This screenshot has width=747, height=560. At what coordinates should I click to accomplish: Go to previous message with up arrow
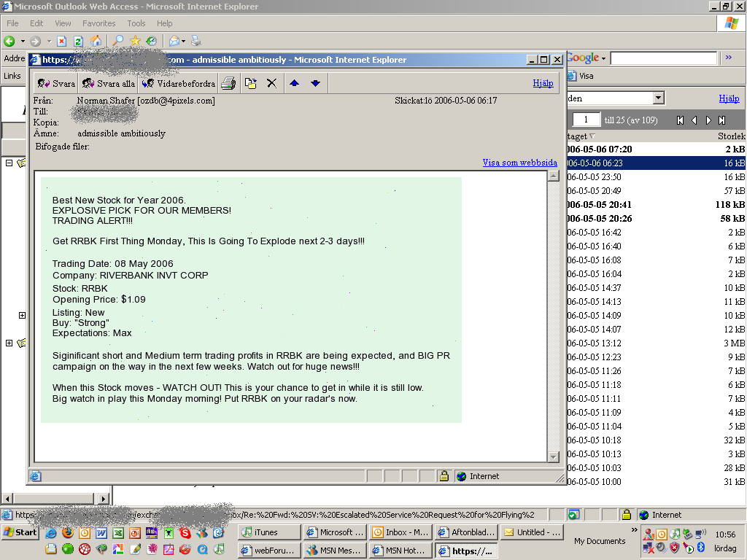click(x=295, y=83)
